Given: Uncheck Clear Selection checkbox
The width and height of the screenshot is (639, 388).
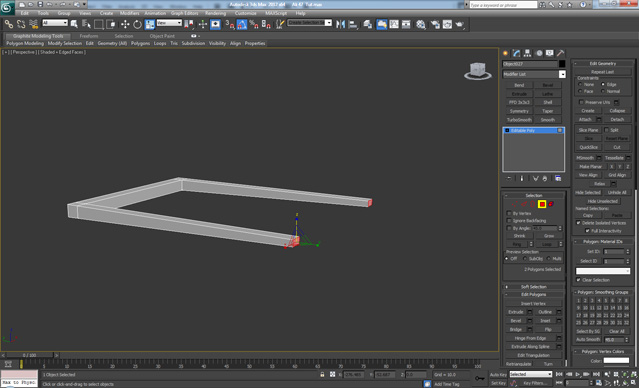Looking at the screenshot, I should click(578, 280).
